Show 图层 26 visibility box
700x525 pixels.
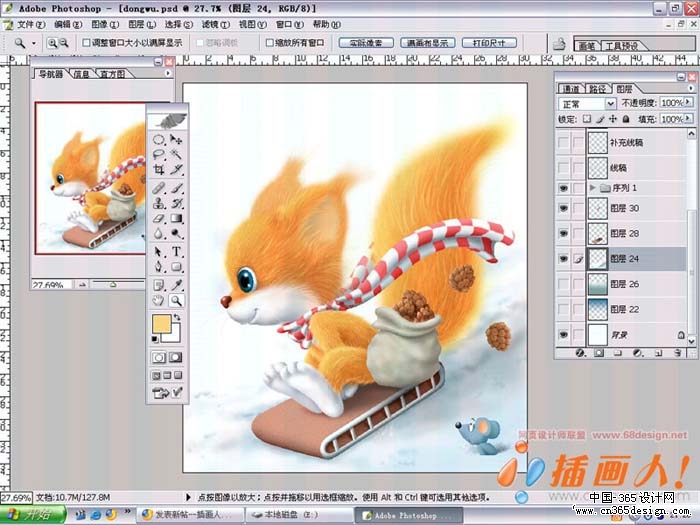[x=563, y=284]
